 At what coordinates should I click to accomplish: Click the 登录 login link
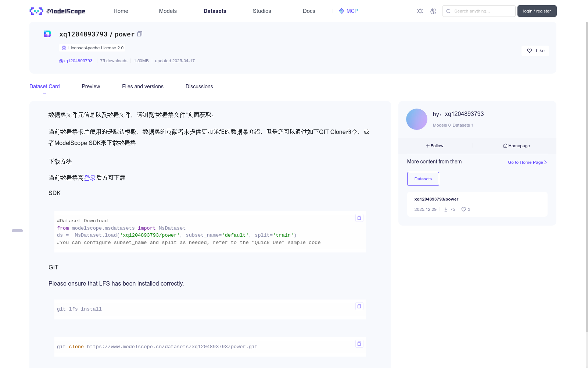(90, 178)
